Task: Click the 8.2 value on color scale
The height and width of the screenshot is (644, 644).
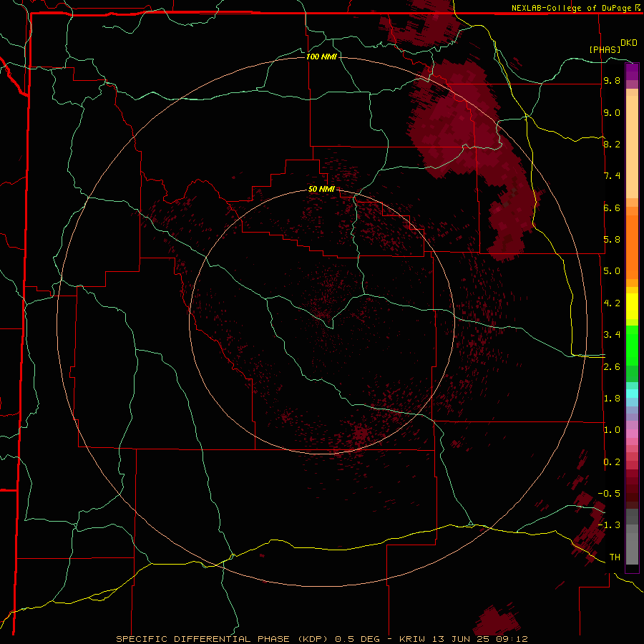Action: pyautogui.click(x=612, y=145)
